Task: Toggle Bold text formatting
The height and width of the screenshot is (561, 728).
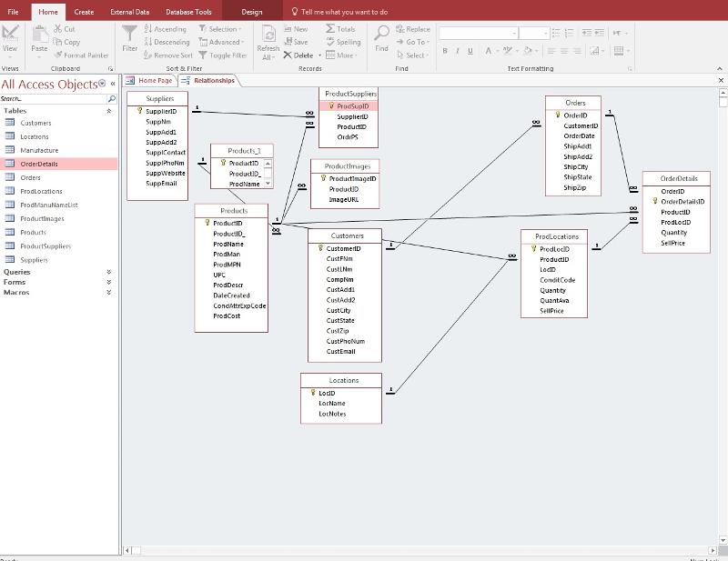Action: (445, 52)
